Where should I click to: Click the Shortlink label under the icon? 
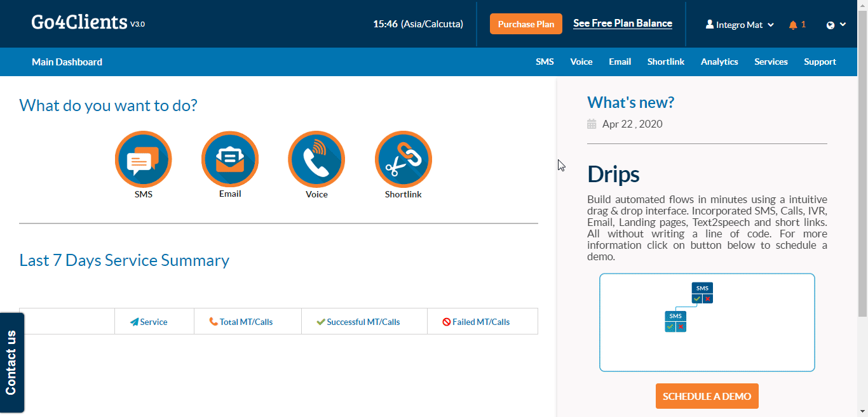tap(403, 194)
